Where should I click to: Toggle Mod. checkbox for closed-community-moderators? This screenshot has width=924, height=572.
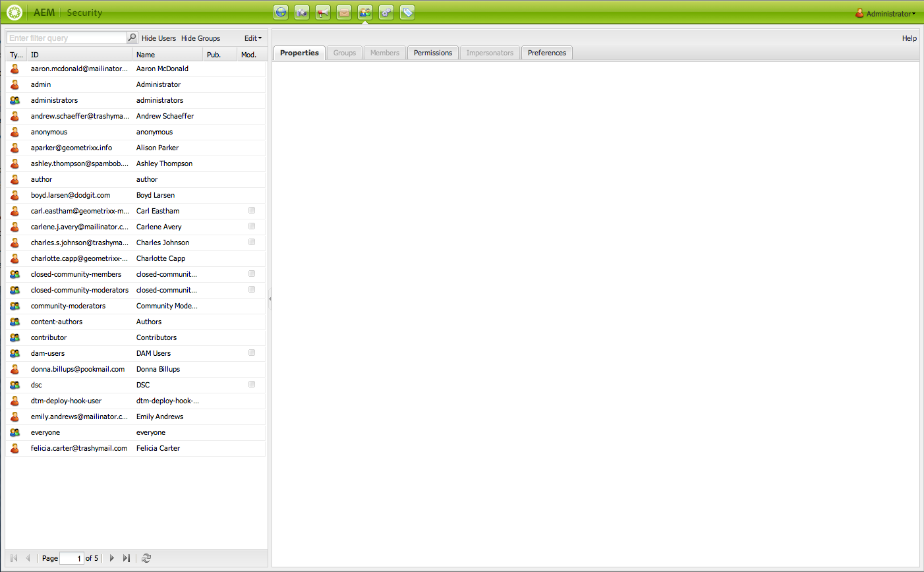coord(252,289)
